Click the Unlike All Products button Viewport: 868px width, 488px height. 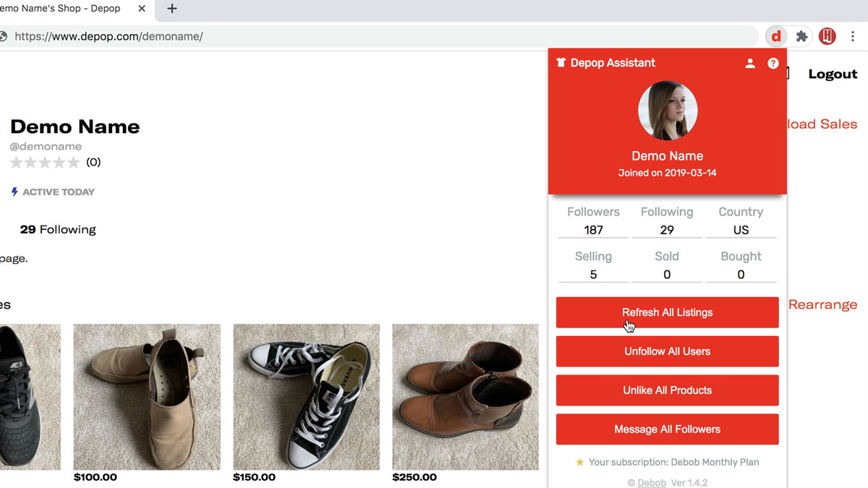667,390
